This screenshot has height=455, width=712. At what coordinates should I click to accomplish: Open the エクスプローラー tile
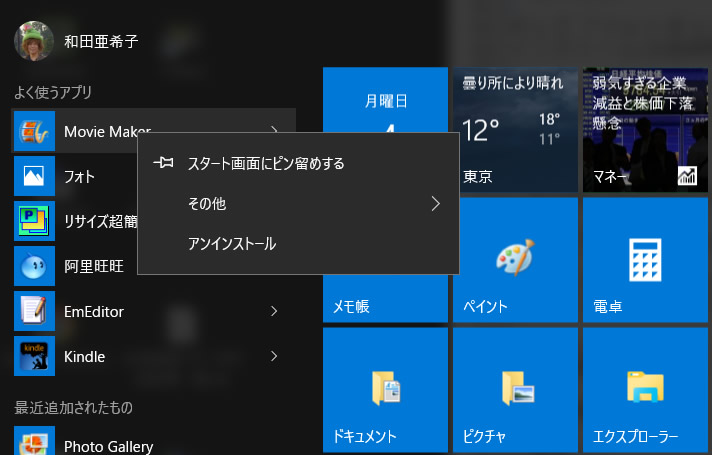click(x=645, y=390)
